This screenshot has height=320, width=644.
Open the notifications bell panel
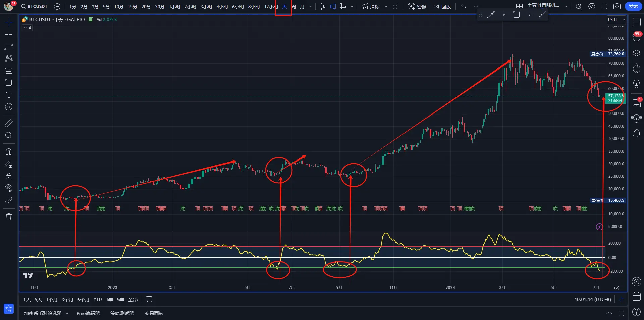point(636,134)
